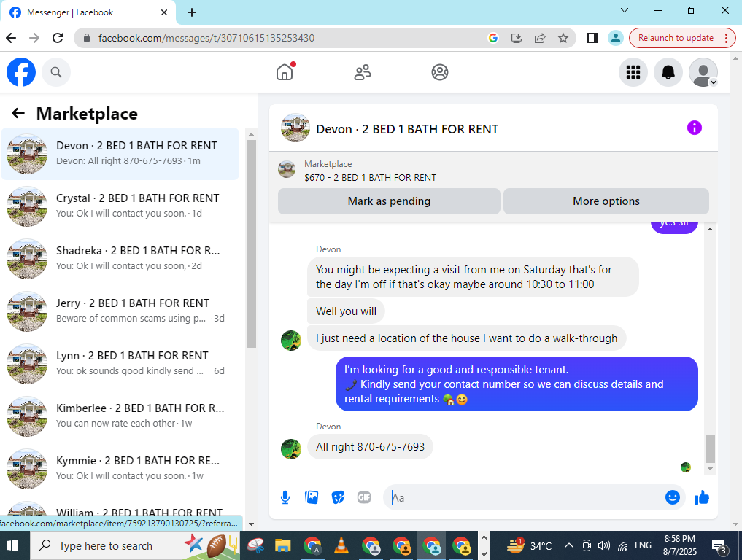Show hidden system tray icons
The width and height of the screenshot is (742, 560).
coord(569,546)
